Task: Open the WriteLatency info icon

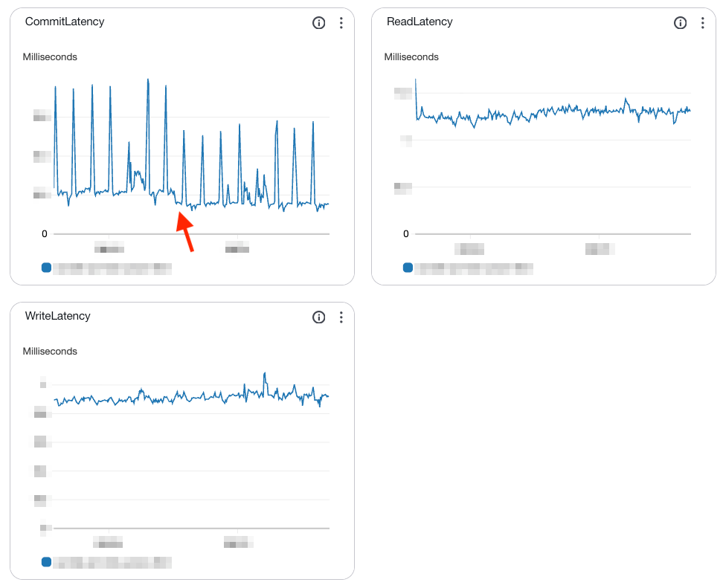Action: tap(318, 317)
